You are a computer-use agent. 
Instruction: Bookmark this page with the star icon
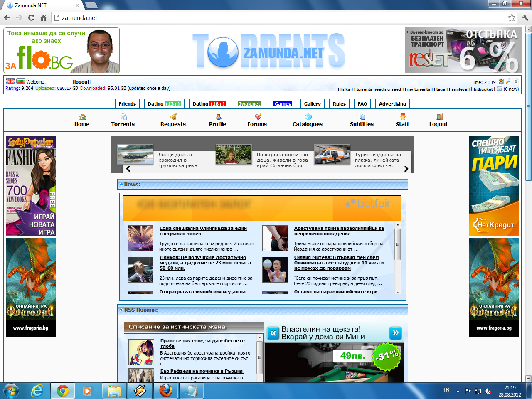(x=512, y=17)
